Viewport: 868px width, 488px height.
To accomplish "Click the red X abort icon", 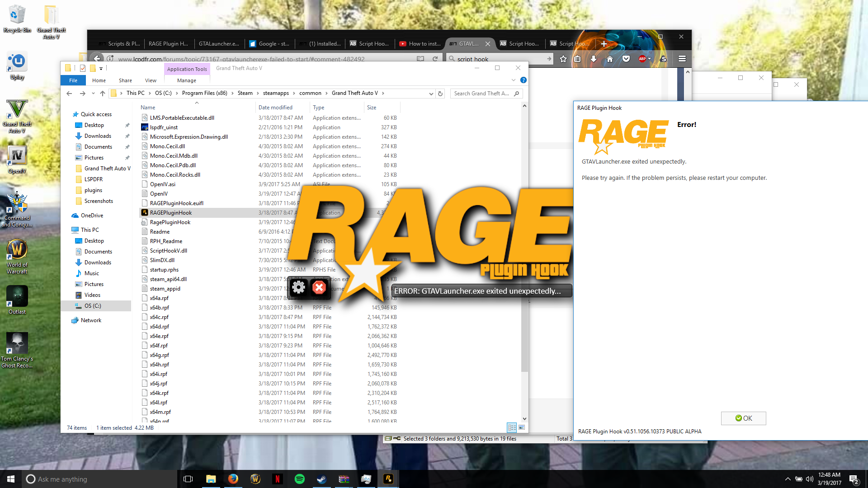I will click(319, 287).
